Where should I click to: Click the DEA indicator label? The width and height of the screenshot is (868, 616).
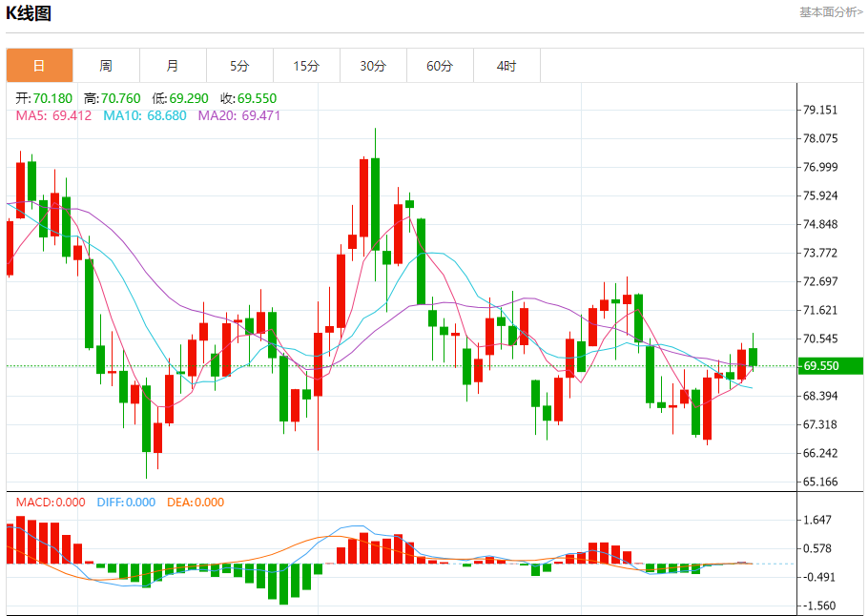[x=196, y=503]
